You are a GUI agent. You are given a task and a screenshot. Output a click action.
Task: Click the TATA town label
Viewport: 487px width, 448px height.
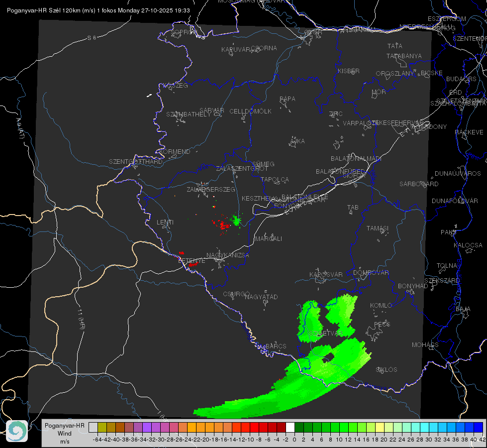395,46
